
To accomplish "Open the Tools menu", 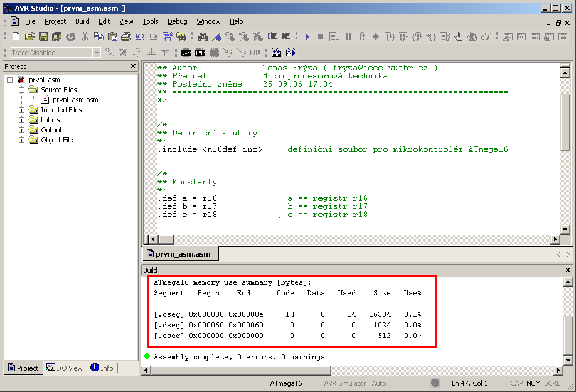I will 150,21.
